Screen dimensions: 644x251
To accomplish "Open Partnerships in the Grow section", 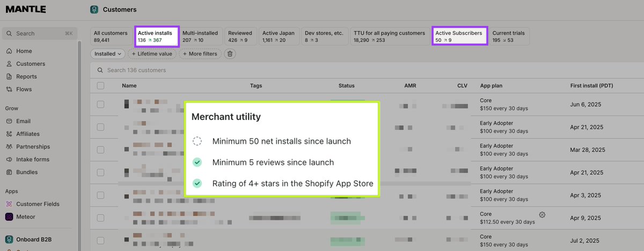I will [x=33, y=147].
